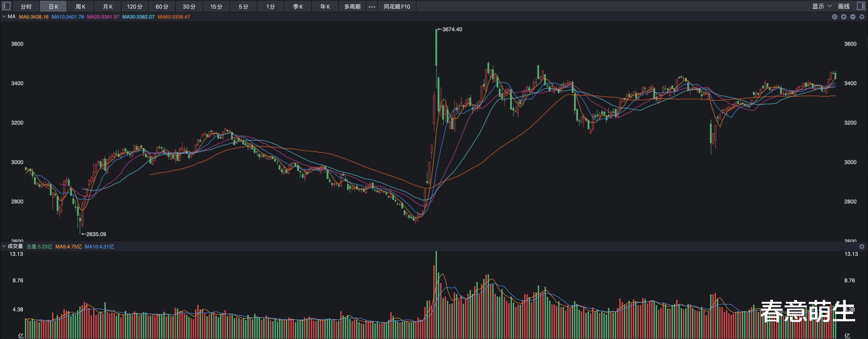The width and height of the screenshot is (868, 339).
Task: Collapse the MA indicator chevron
Action: click(x=4, y=17)
